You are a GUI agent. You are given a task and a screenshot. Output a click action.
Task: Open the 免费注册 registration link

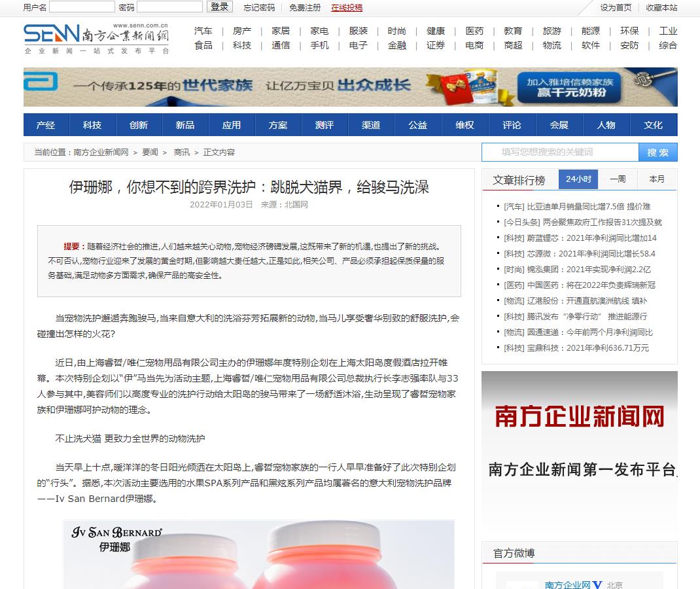pyautogui.click(x=304, y=8)
